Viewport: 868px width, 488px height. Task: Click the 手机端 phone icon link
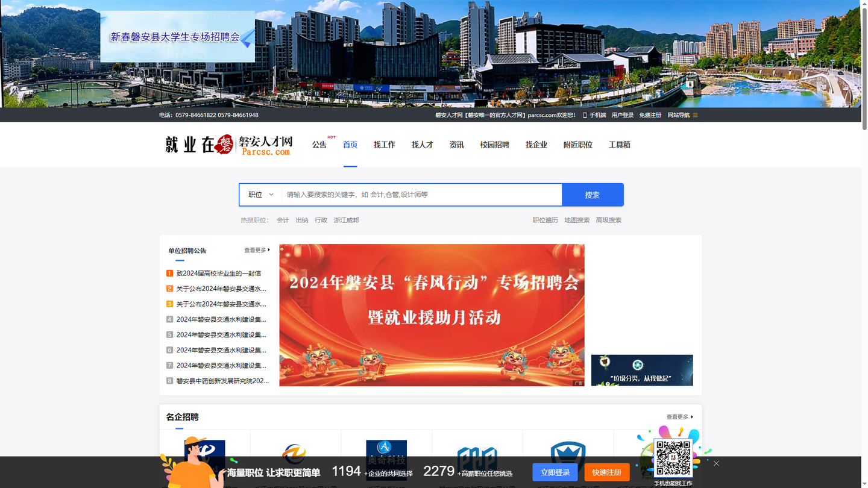point(594,115)
